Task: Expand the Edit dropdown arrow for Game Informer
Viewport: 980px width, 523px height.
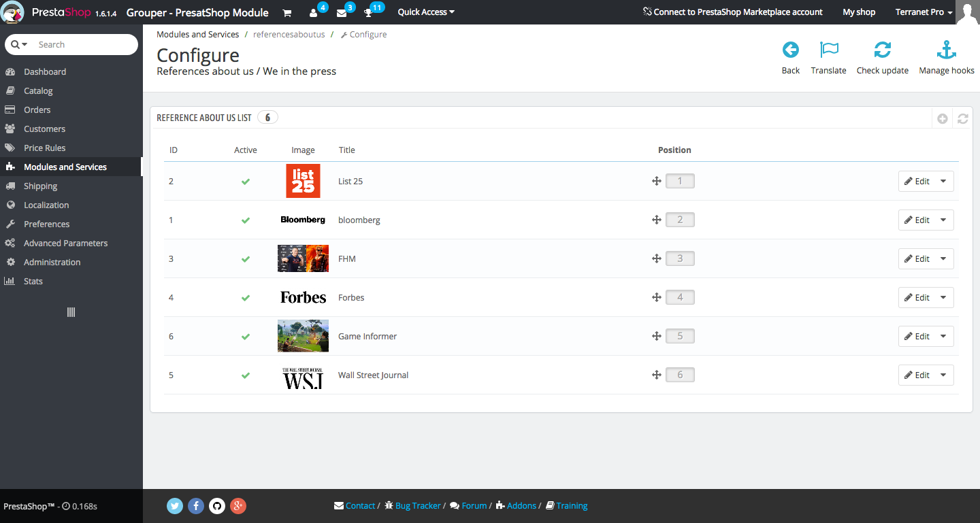Action: (943, 336)
